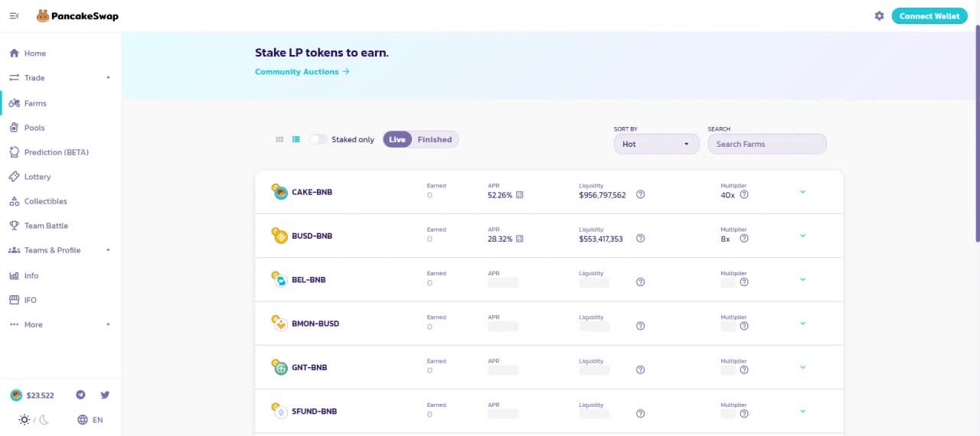The width and height of the screenshot is (980, 436).
Task: Click GNT-BNB token pair icon
Action: pyautogui.click(x=279, y=367)
